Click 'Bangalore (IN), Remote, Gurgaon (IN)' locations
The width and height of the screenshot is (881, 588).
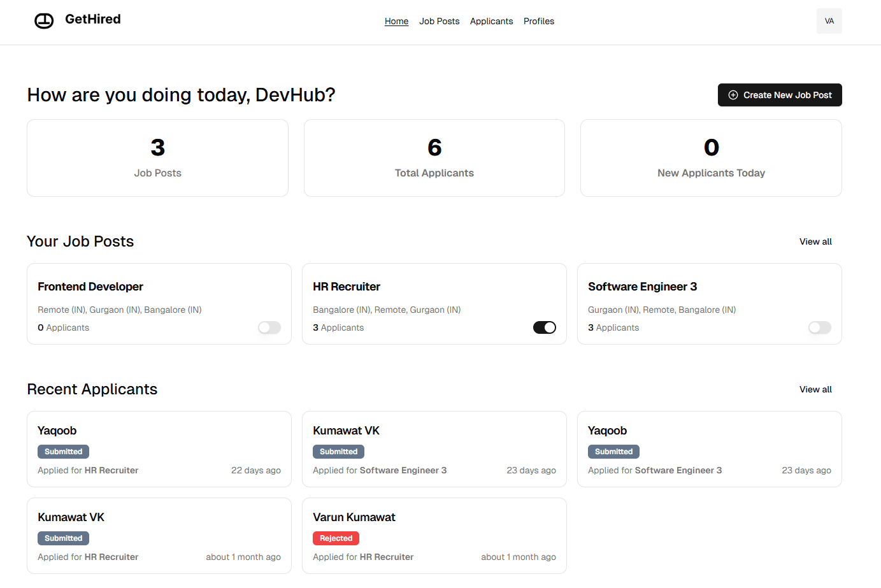click(x=387, y=310)
